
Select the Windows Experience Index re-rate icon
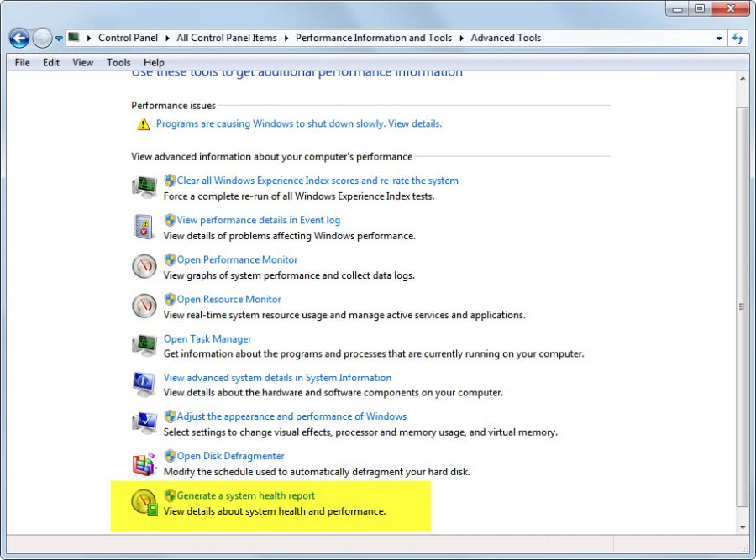(144, 186)
